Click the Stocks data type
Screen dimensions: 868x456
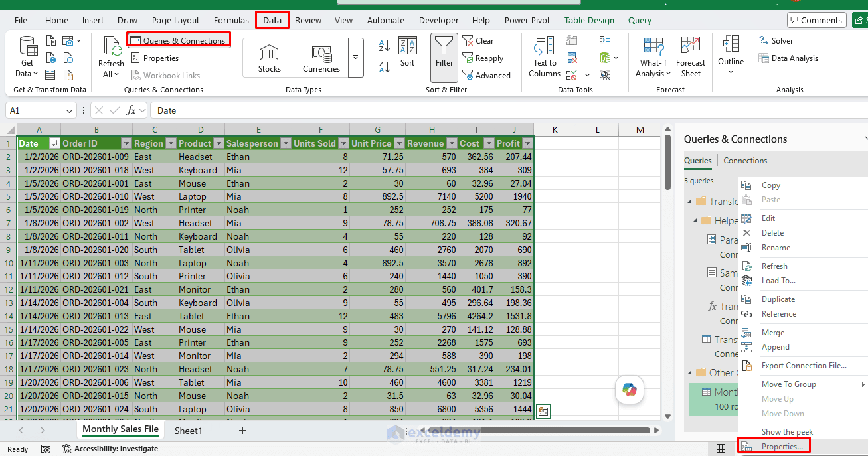point(269,58)
